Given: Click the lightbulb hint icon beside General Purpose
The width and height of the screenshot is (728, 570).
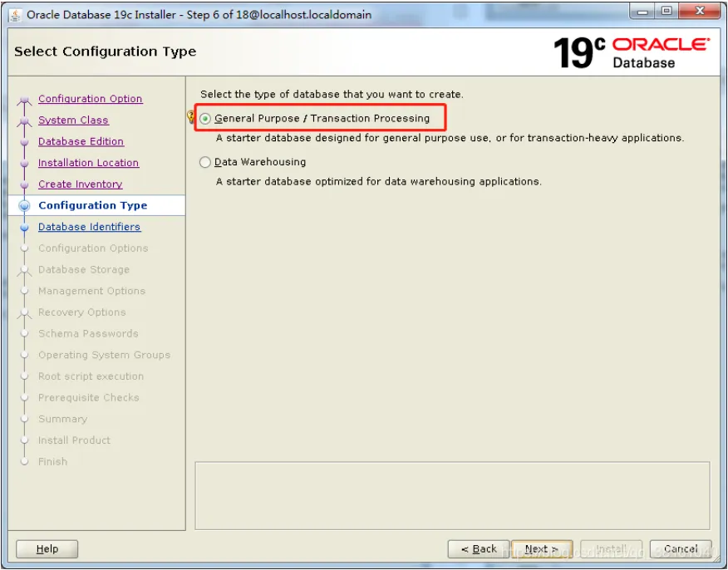Looking at the screenshot, I should click(x=190, y=116).
